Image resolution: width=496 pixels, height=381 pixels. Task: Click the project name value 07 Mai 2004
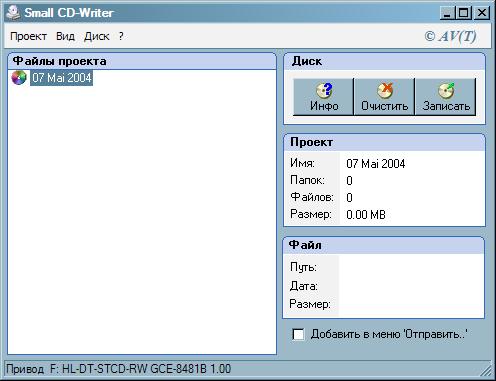pyautogui.click(x=376, y=164)
